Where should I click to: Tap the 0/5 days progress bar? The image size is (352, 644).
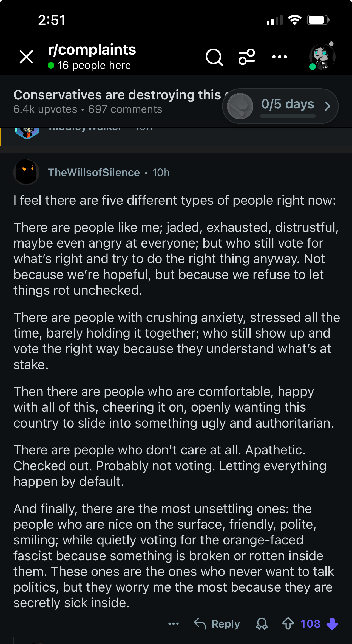click(288, 116)
